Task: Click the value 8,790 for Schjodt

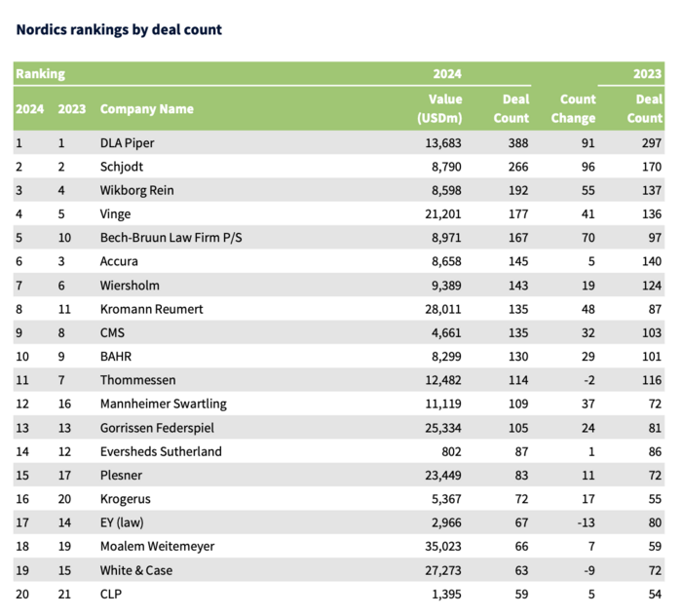Action: tap(446, 167)
